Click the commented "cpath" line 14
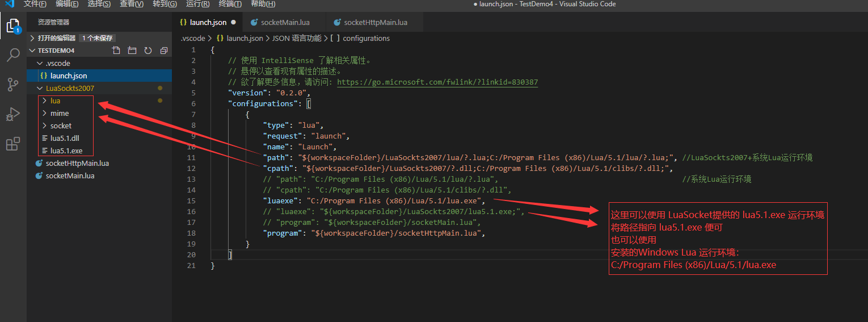The height and width of the screenshot is (322, 868). 387,190
